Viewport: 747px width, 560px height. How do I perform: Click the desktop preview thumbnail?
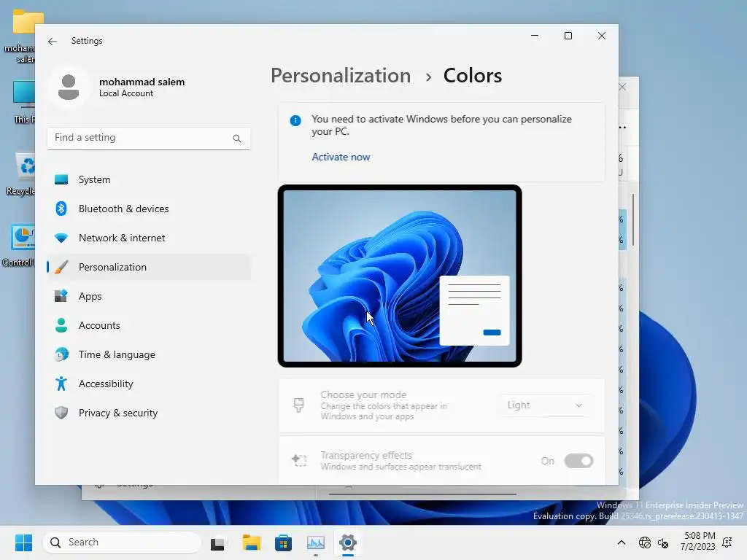(400, 276)
